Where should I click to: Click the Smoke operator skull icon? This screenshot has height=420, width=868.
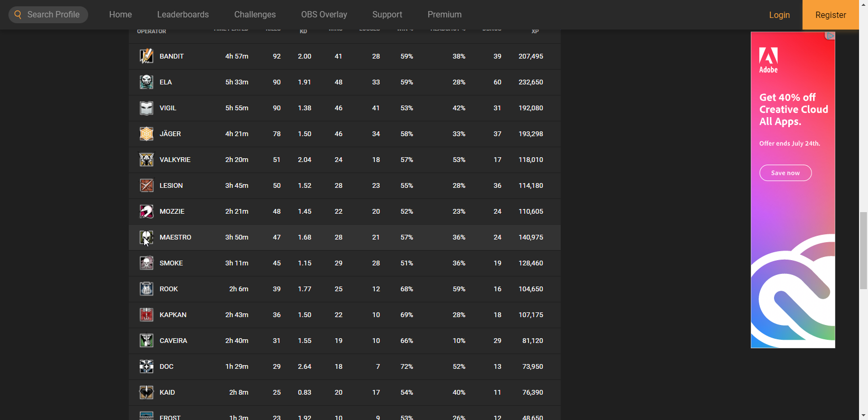tap(146, 263)
